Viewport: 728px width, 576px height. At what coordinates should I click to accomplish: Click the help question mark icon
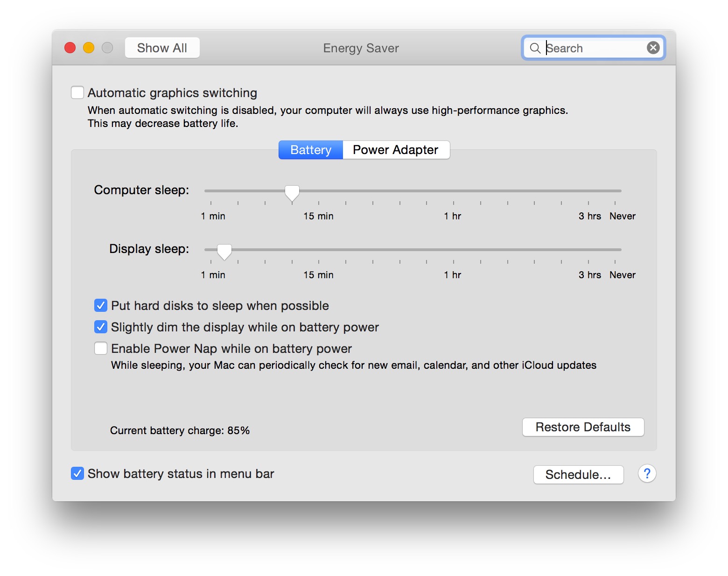pyautogui.click(x=647, y=474)
